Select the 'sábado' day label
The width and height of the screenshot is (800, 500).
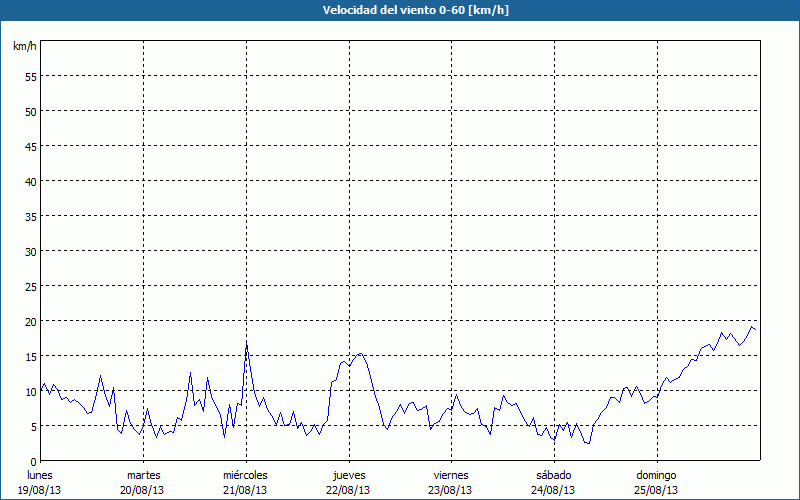point(553,475)
